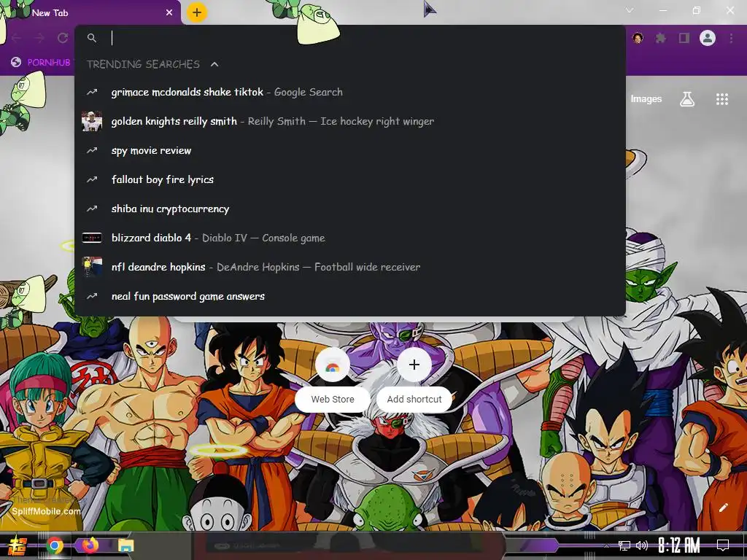Open File Explorer from the taskbar
Screen dimensions: 747x560
tap(126, 545)
